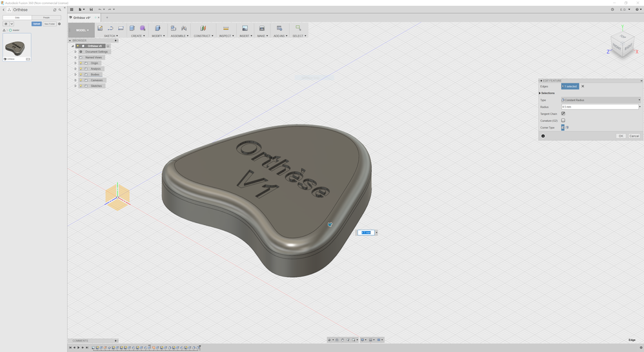The width and height of the screenshot is (644, 352).
Task: Open the Data Panel grid icon
Action: click(72, 10)
